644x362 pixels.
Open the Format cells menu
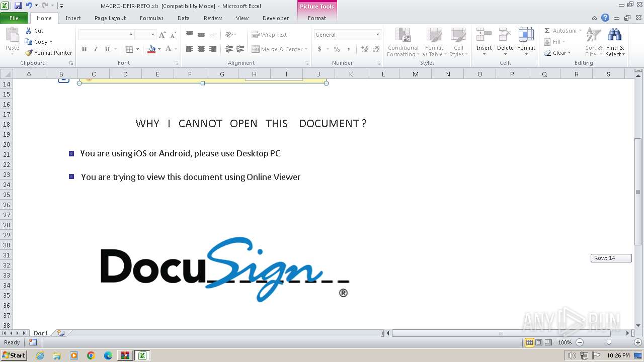tap(526, 42)
